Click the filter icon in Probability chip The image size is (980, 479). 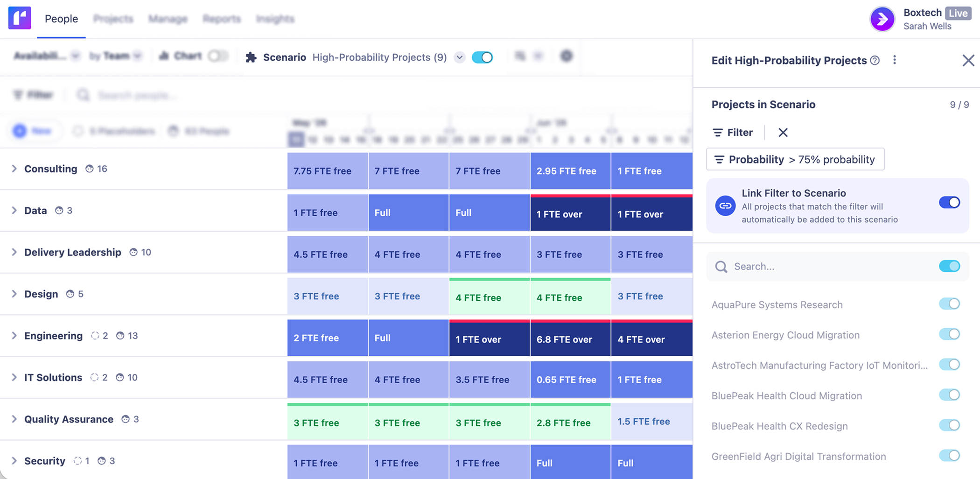tap(719, 160)
